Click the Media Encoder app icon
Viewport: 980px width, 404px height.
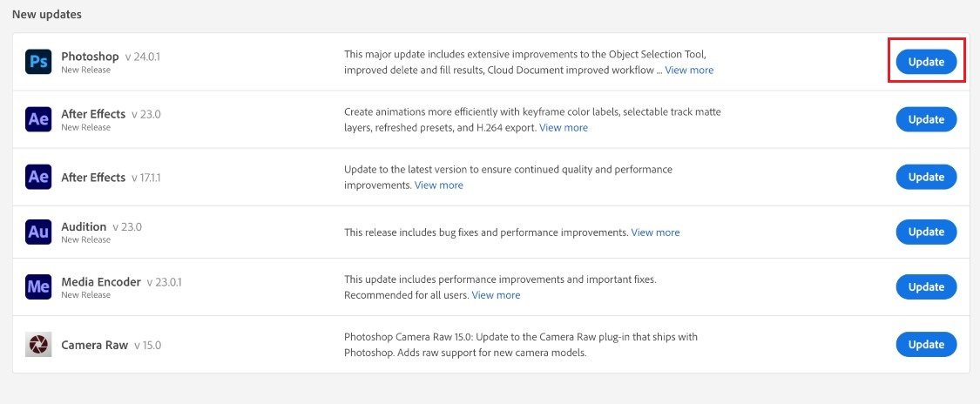38,286
